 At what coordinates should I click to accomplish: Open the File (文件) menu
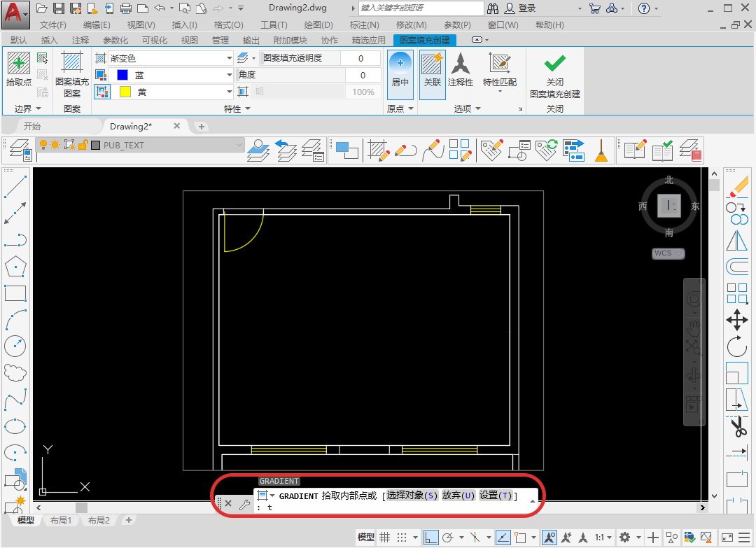[52, 25]
